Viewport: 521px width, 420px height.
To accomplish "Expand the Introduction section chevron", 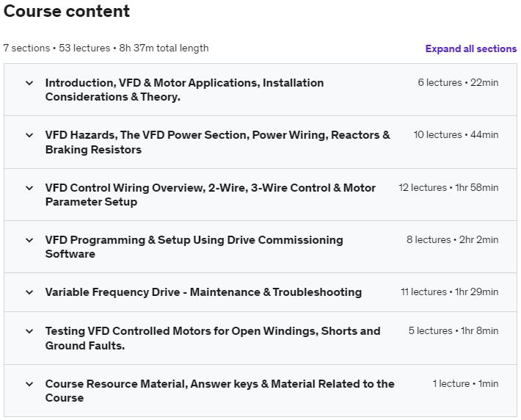I will 29,83.
